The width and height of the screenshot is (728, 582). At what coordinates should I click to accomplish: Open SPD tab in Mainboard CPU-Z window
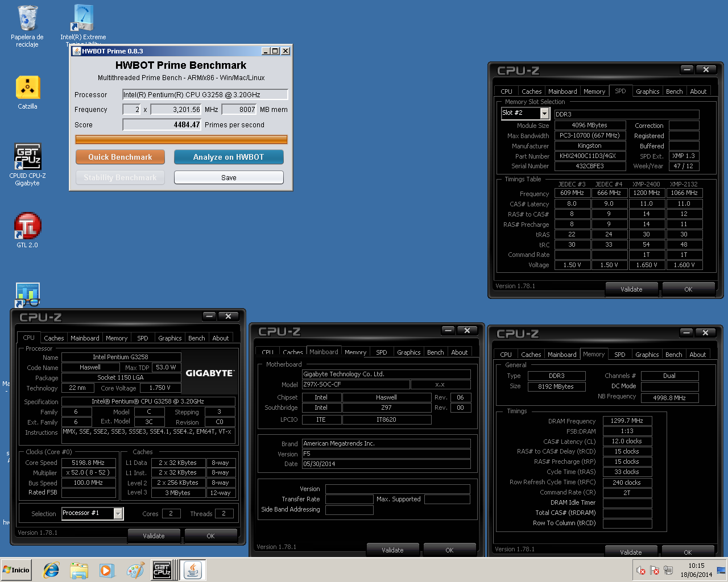pyautogui.click(x=382, y=352)
